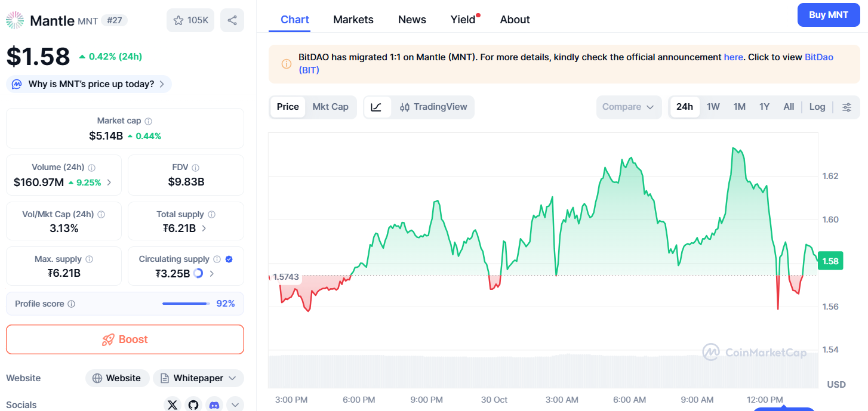The image size is (868, 411).
Task: Open the Discord social link
Action: click(214, 405)
